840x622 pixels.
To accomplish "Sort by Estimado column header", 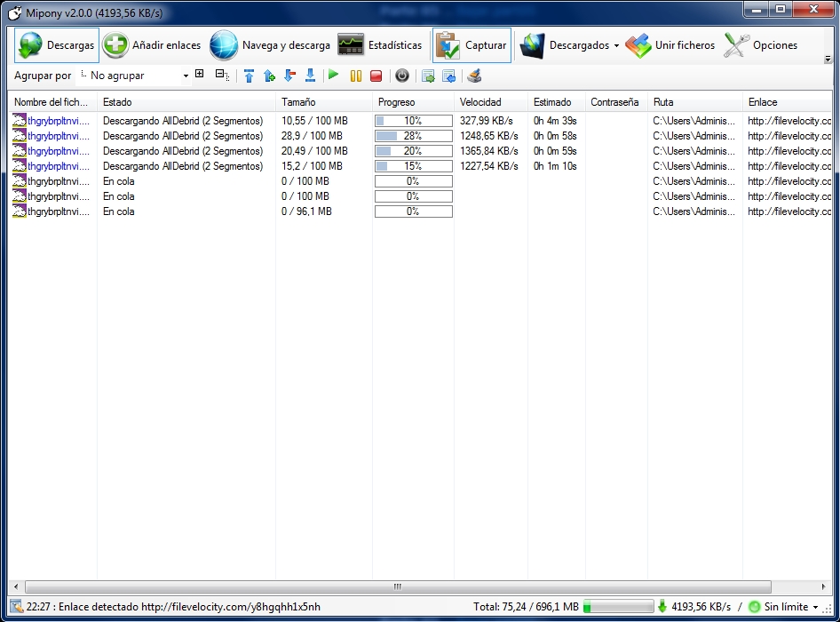I will click(557, 102).
